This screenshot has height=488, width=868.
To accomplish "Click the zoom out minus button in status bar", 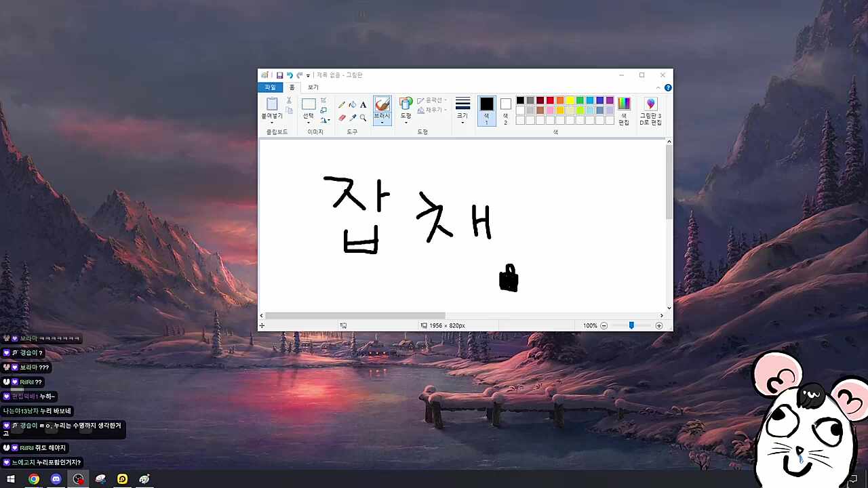I will [x=604, y=326].
